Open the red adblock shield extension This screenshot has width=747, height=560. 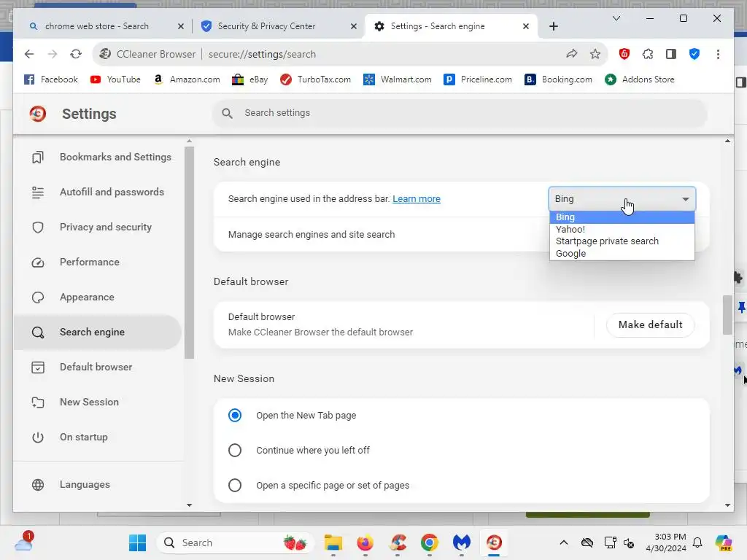coord(624,54)
